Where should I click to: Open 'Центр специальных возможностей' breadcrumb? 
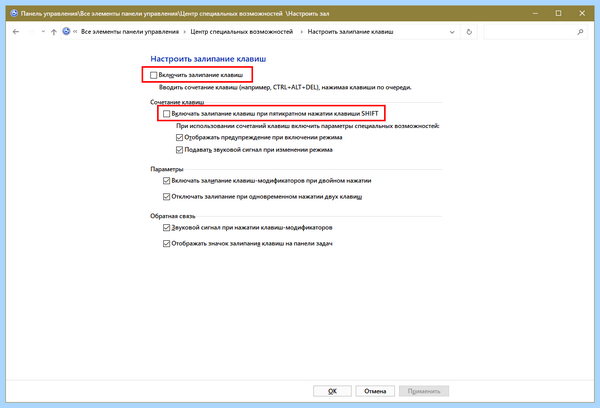pyautogui.click(x=241, y=32)
